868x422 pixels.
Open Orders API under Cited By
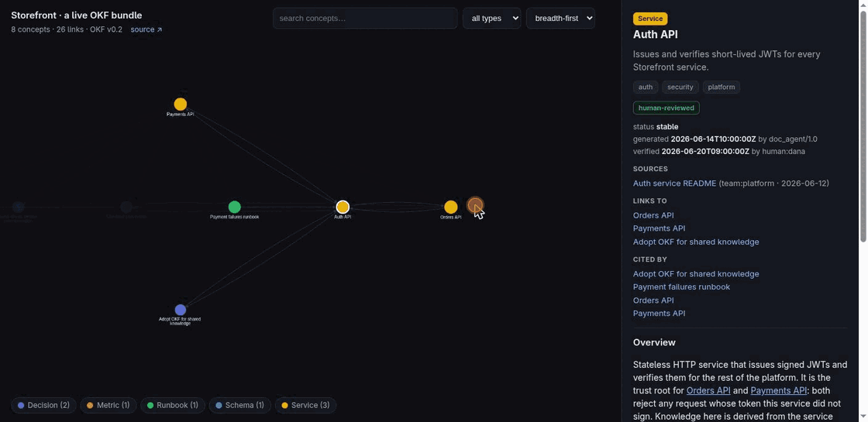(x=653, y=300)
